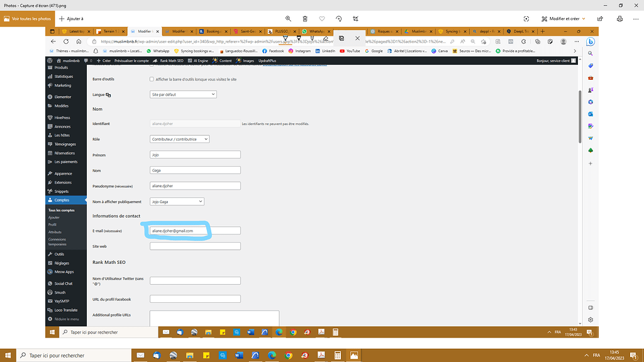The height and width of the screenshot is (362, 644).
Task: Open the 'Modifier et créer' menu
Action: tap(563, 19)
